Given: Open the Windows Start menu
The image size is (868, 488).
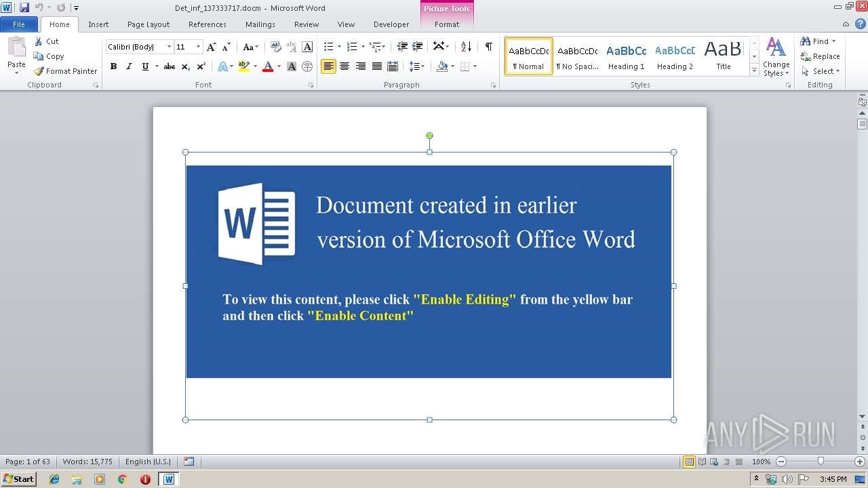Looking at the screenshot, I should [18, 479].
